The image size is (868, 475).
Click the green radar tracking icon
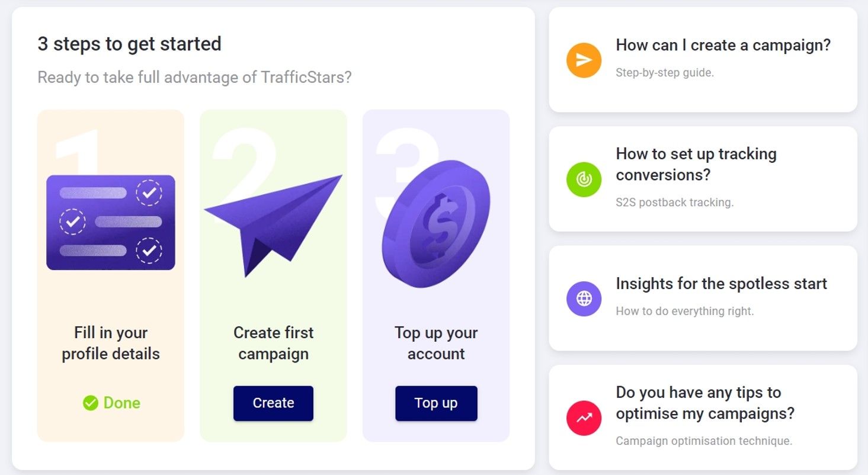pyautogui.click(x=584, y=179)
